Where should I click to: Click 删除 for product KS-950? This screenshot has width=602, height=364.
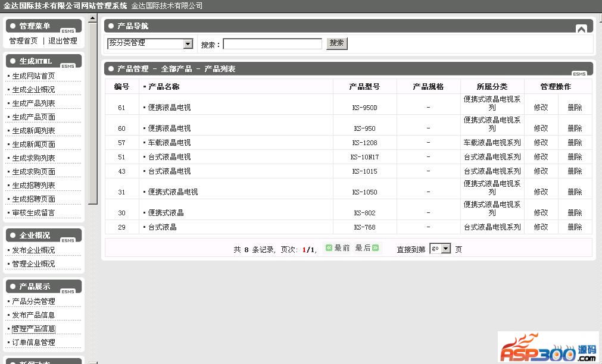pos(575,128)
